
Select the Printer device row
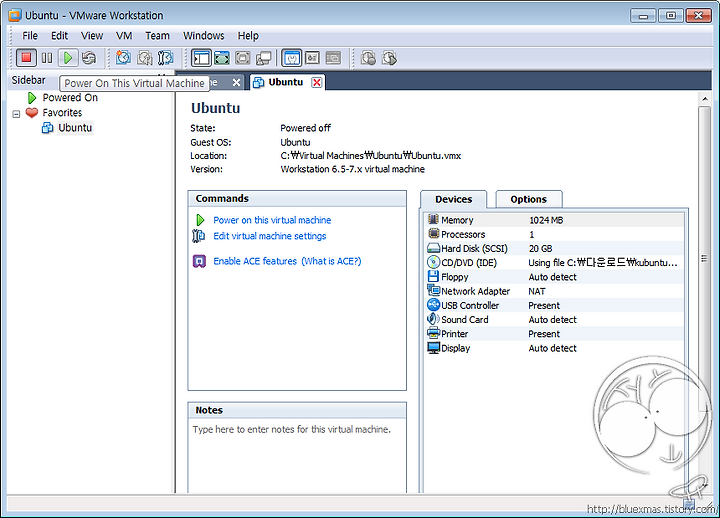tap(555, 334)
